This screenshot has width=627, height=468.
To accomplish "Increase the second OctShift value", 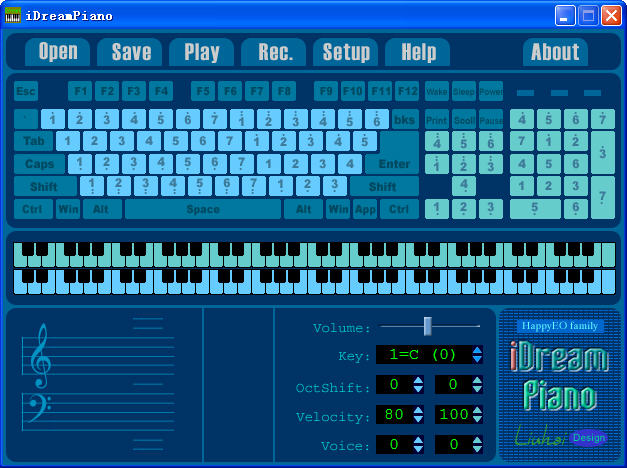I will (477, 380).
